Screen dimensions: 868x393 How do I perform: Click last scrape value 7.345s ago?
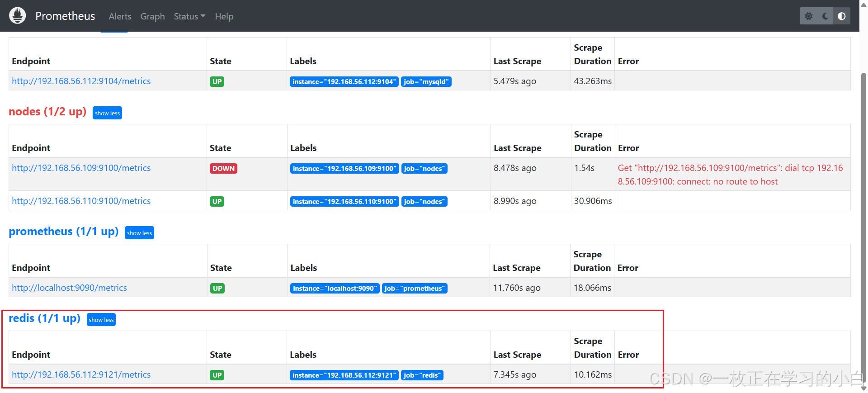point(515,374)
